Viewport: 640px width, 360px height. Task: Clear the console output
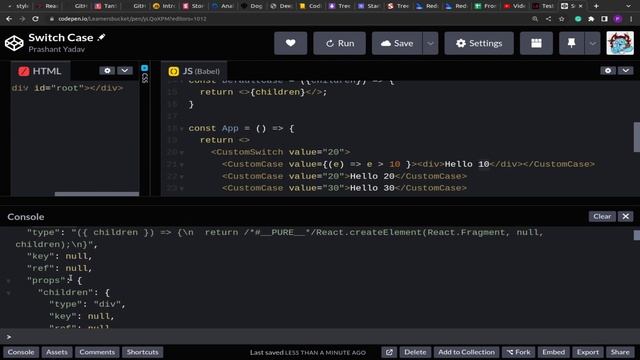click(x=602, y=216)
